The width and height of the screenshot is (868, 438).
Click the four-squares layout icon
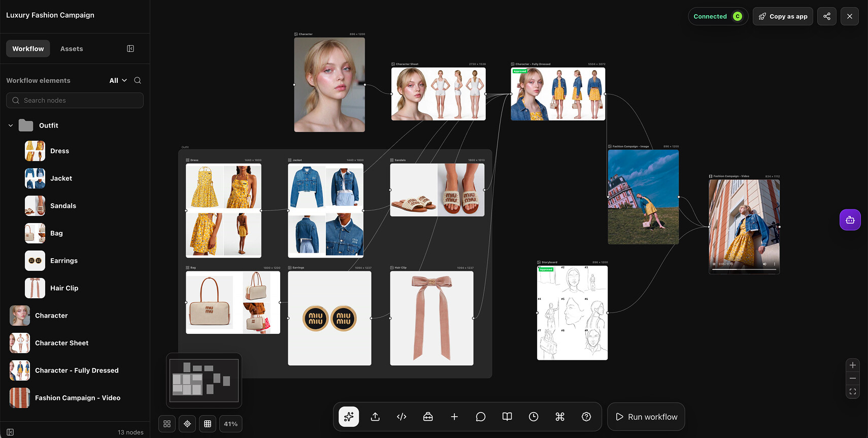click(167, 424)
